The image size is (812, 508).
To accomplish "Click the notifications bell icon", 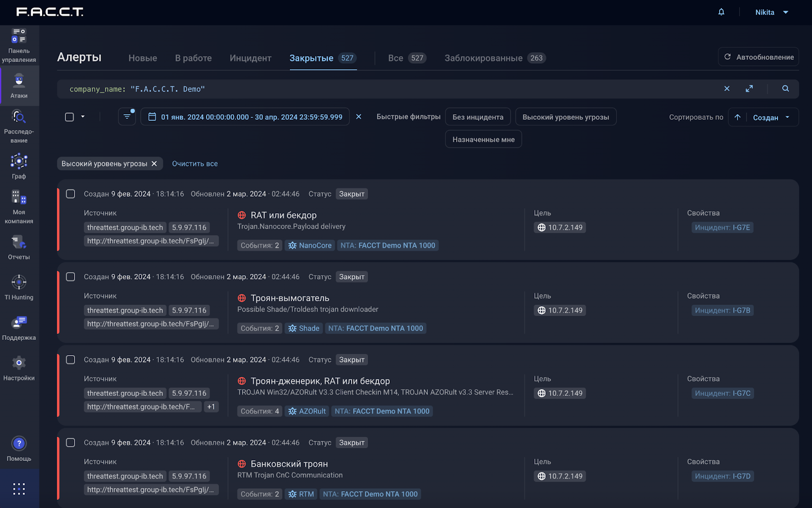I will 721,12.
